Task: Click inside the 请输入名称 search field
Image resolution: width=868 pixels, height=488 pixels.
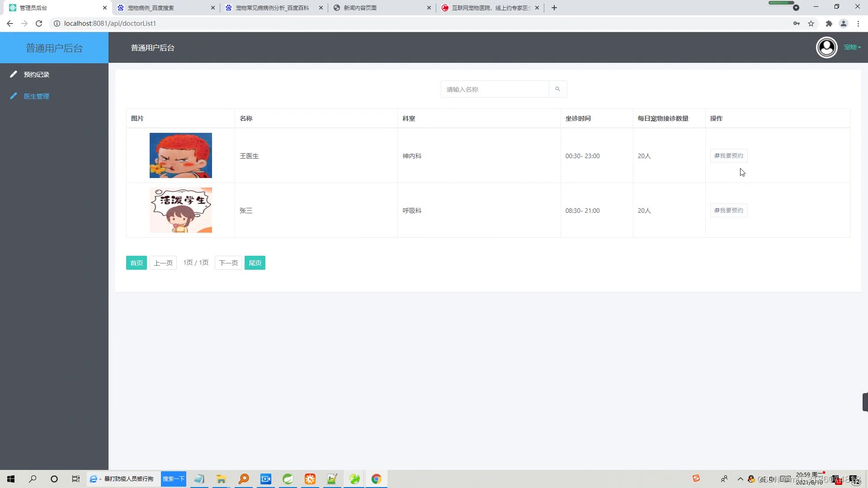Action: pyautogui.click(x=493, y=89)
